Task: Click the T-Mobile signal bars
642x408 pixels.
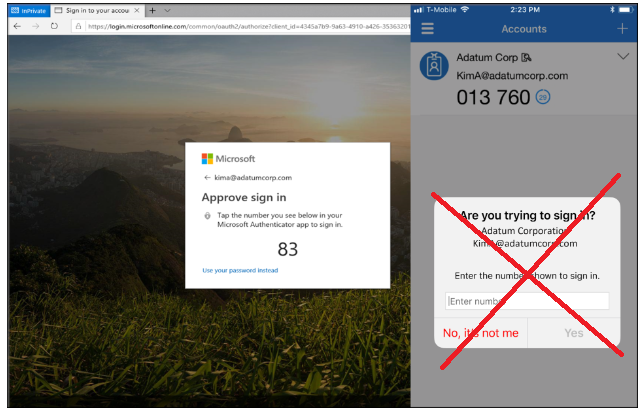Action: click(418, 10)
